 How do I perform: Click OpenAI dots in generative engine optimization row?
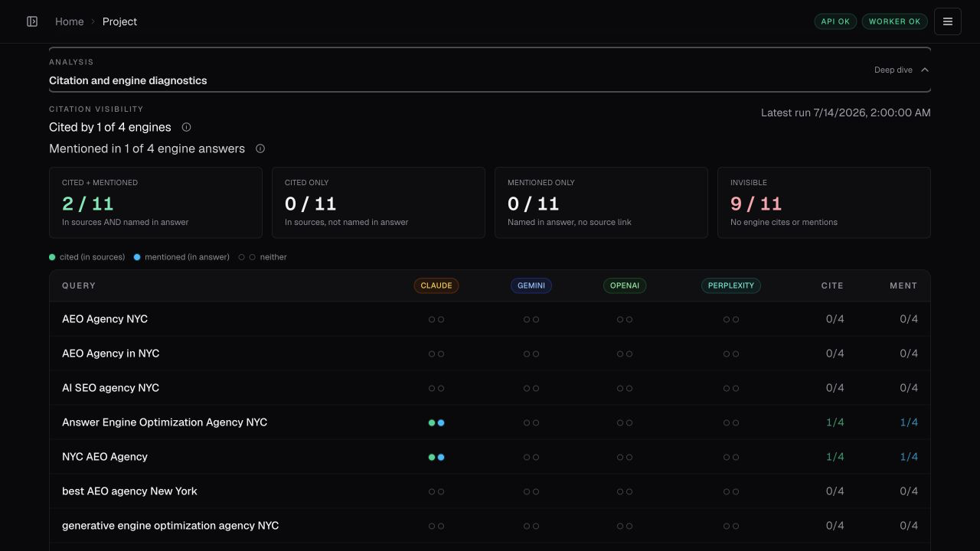tap(625, 526)
